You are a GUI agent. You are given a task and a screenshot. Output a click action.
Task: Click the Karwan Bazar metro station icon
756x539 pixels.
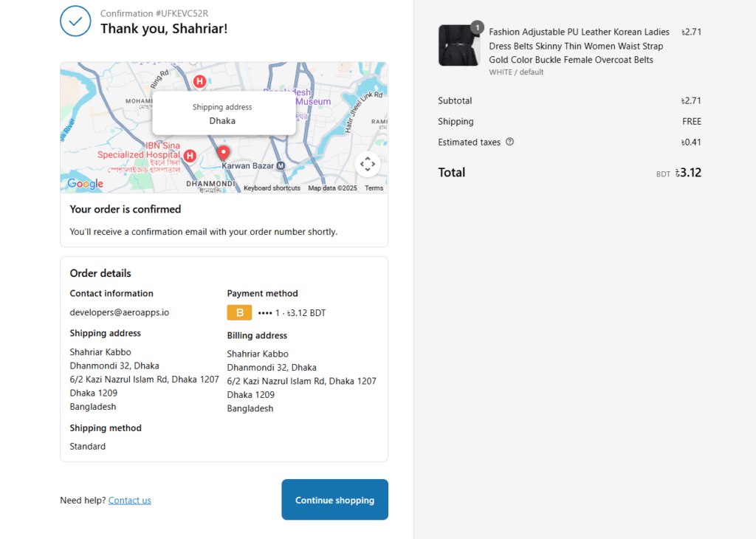(281, 166)
